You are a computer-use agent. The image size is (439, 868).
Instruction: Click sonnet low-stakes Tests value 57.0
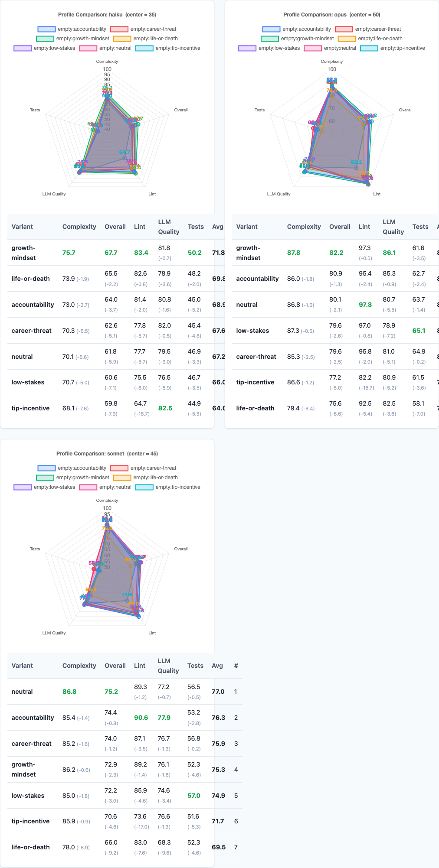194,796
